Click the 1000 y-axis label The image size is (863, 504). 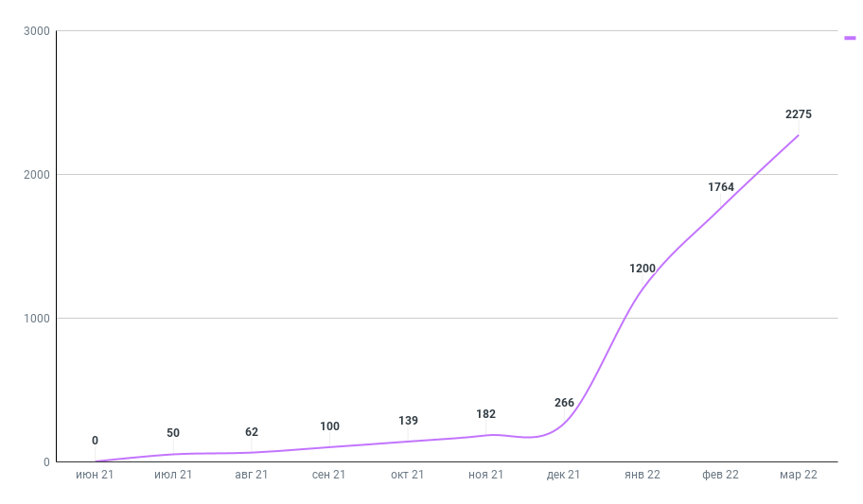click(x=37, y=319)
